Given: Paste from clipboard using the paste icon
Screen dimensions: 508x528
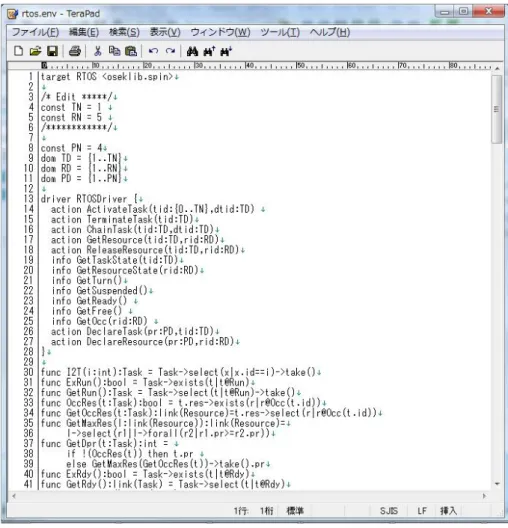Looking at the screenshot, I should 131,51.
